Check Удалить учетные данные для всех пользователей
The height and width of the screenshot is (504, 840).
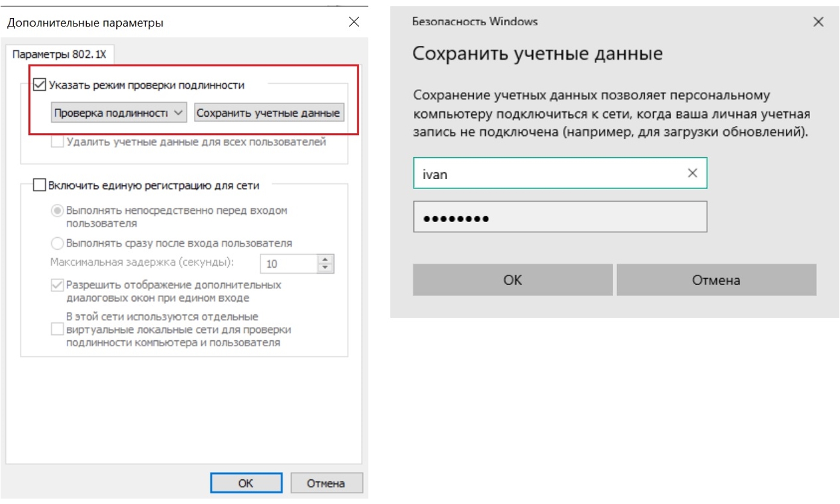[x=57, y=143]
